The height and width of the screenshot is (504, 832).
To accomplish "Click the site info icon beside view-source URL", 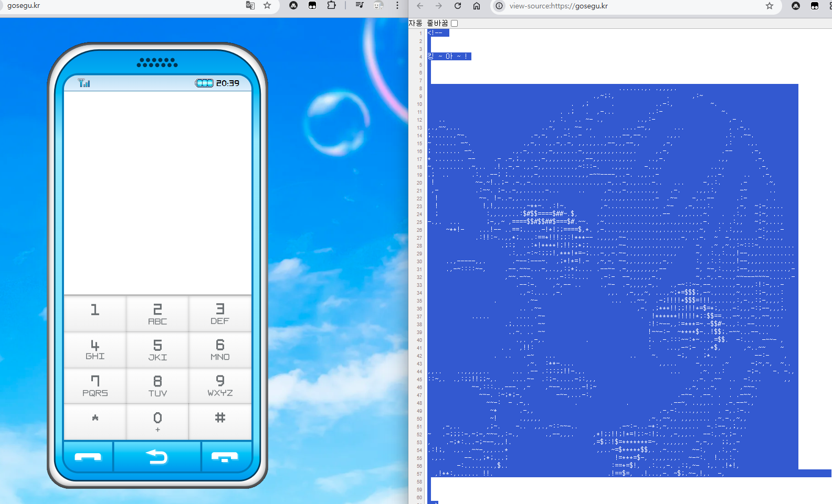I will pos(499,6).
